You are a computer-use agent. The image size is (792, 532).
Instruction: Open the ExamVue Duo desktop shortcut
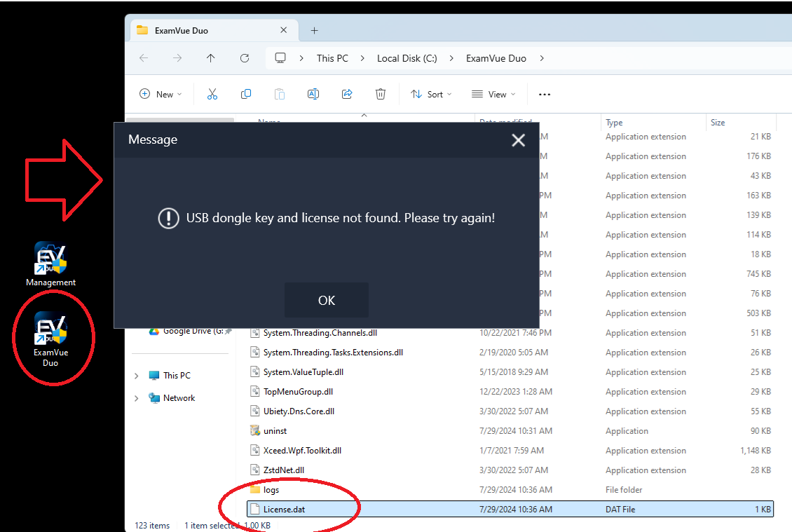50,339
